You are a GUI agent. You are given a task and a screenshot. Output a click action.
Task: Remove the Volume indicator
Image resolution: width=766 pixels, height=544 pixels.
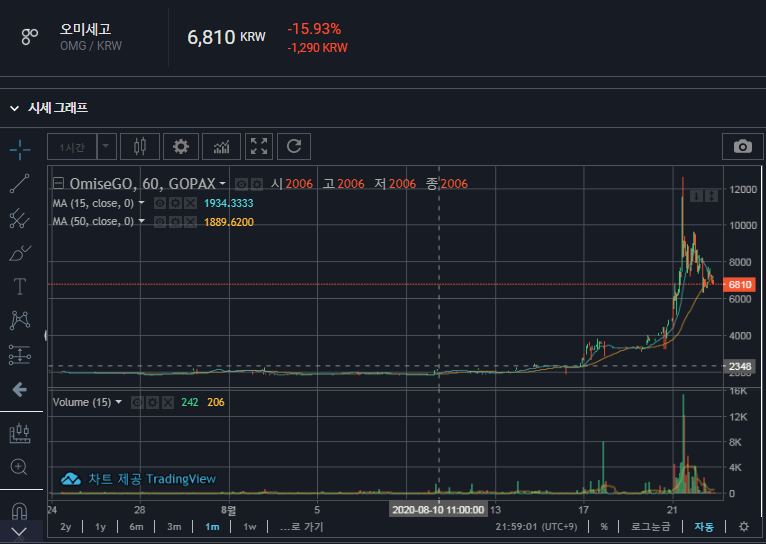(x=168, y=402)
